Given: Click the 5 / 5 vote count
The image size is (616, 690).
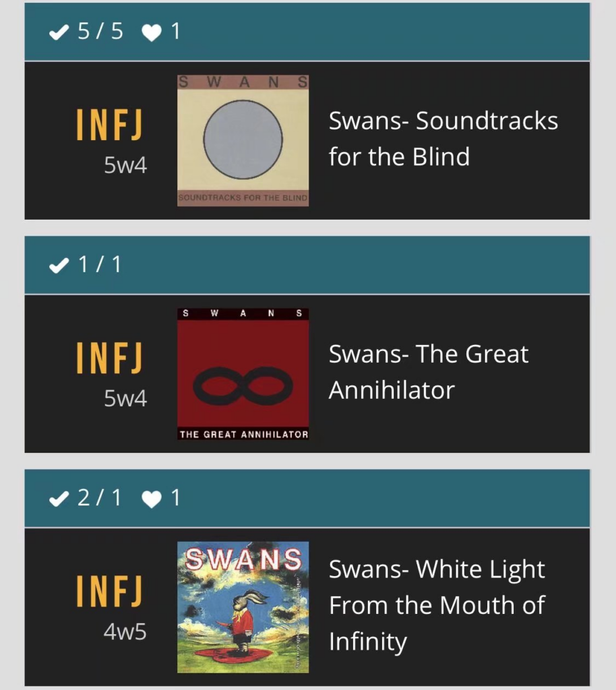Looking at the screenshot, I should point(100,32).
